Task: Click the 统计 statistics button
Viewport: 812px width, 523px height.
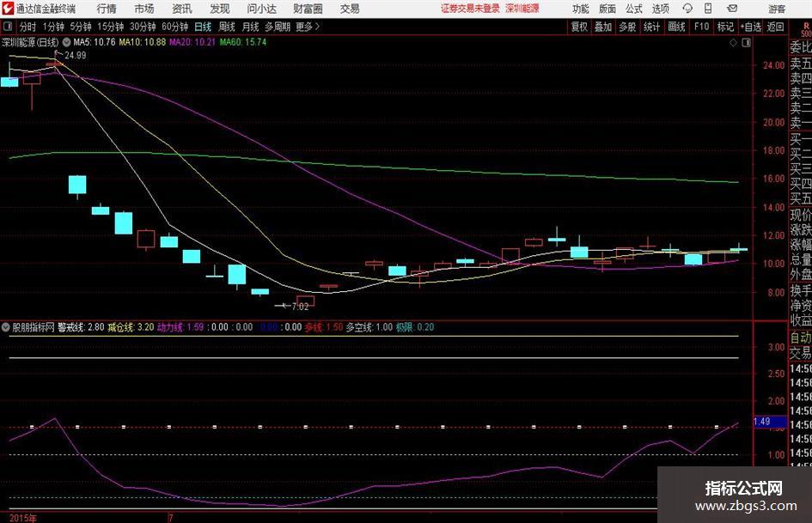Action: pyautogui.click(x=652, y=27)
